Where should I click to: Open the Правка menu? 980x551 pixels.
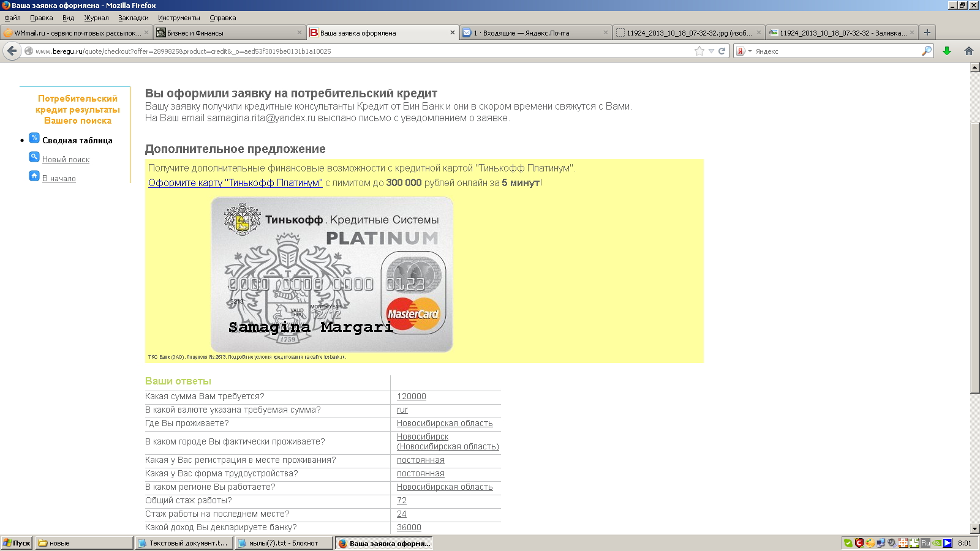tap(42, 18)
